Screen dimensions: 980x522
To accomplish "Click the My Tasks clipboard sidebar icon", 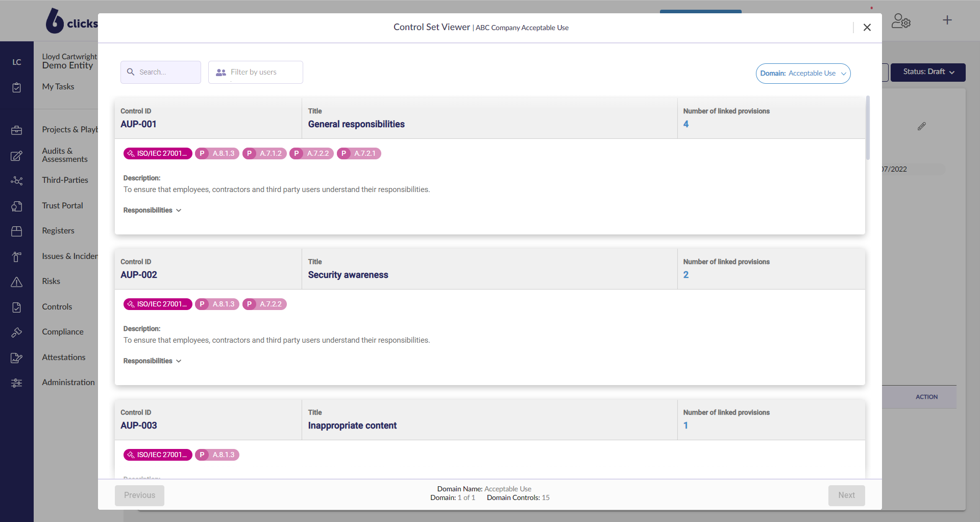I will point(17,87).
